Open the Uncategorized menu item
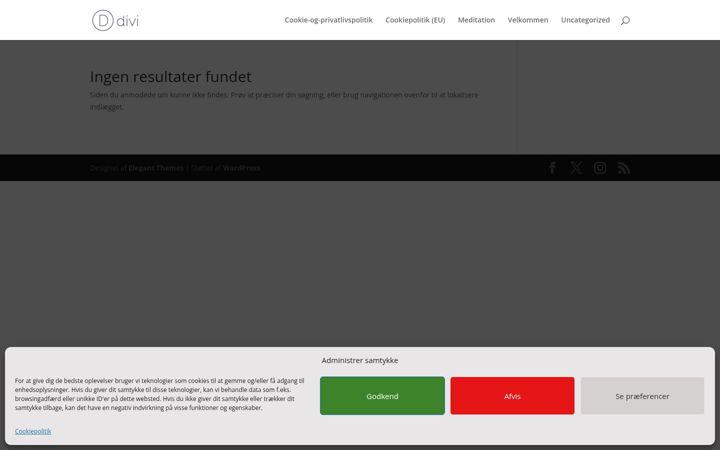The width and height of the screenshot is (720, 450). point(585,20)
